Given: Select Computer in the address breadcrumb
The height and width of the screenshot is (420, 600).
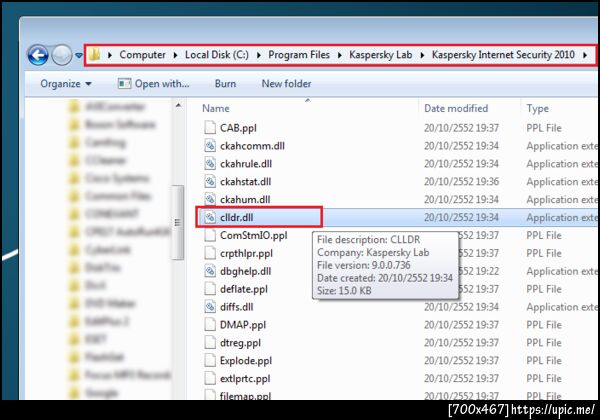Looking at the screenshot, I should (142, 55).
